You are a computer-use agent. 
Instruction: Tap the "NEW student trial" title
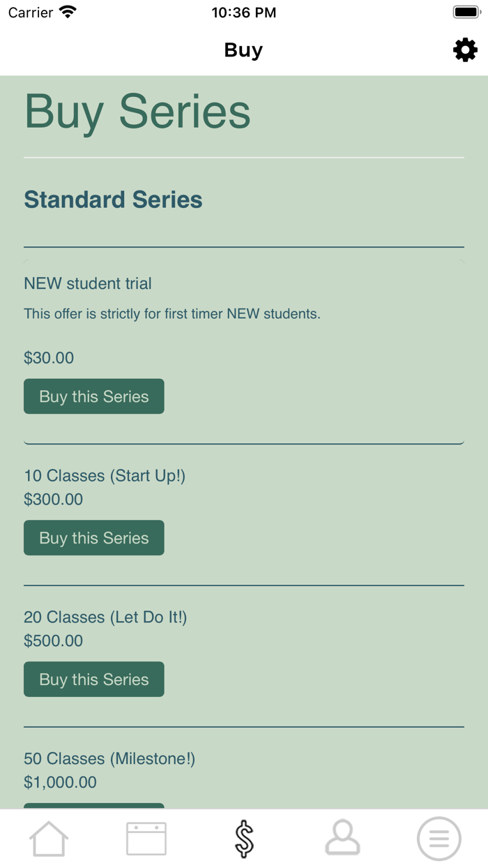88,283
